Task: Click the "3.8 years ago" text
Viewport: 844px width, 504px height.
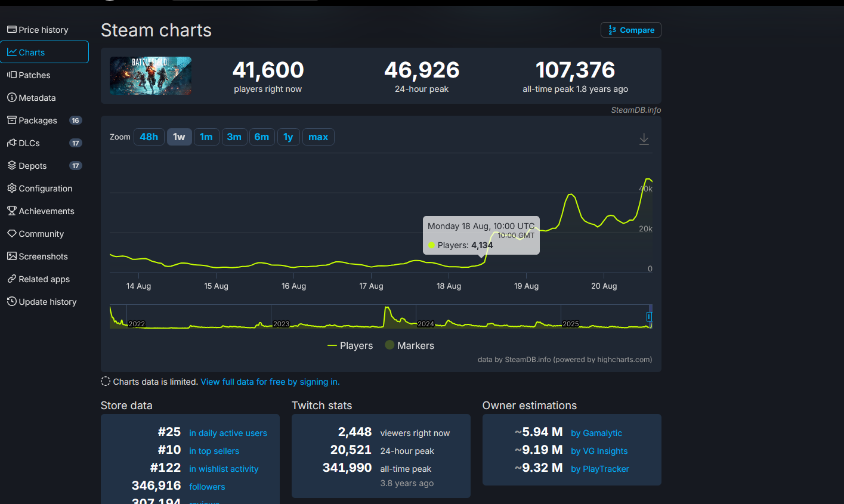Action: [407, 483]
